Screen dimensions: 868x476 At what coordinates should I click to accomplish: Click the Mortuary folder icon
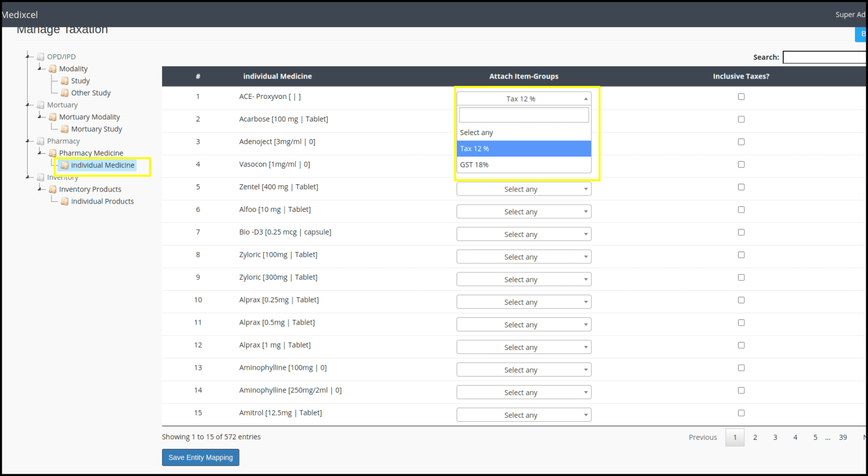(40, 105)
